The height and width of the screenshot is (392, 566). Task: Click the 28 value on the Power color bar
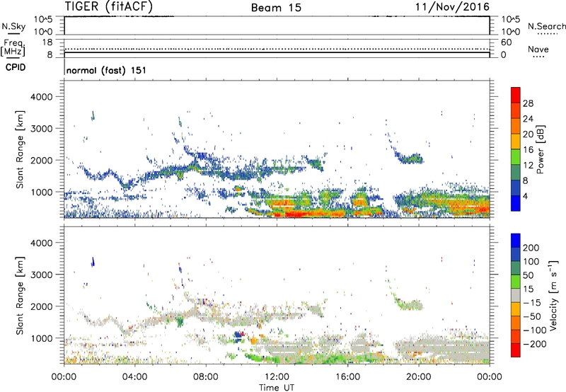pyautogui.click(x=528, y=103)
